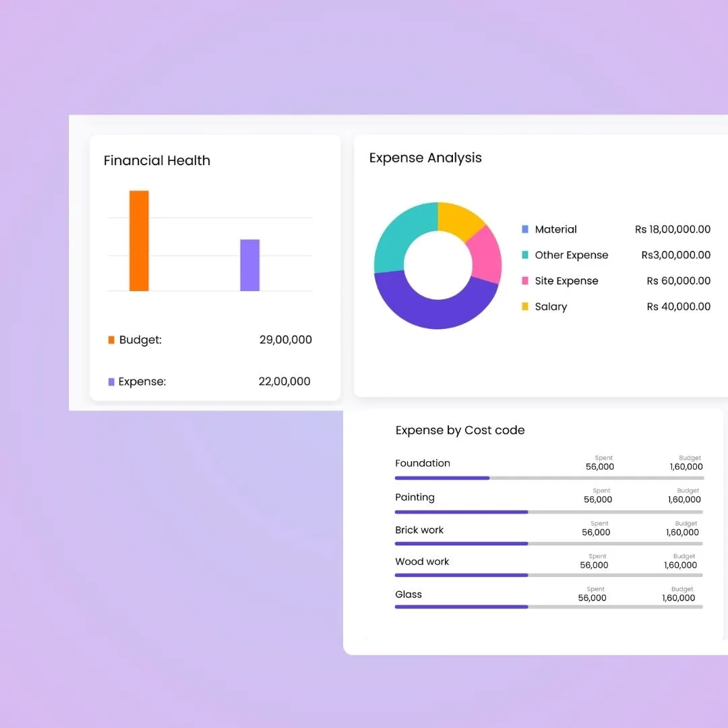
Task: Expand the Foundation cost code row
Action: point(423,463)
